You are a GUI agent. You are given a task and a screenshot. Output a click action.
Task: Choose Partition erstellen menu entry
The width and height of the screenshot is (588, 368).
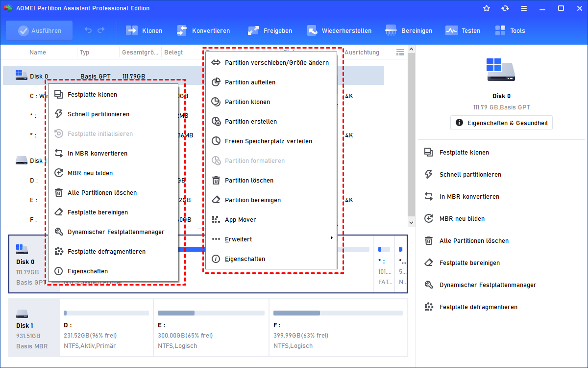pyautogui.click(x=271, y=121)
